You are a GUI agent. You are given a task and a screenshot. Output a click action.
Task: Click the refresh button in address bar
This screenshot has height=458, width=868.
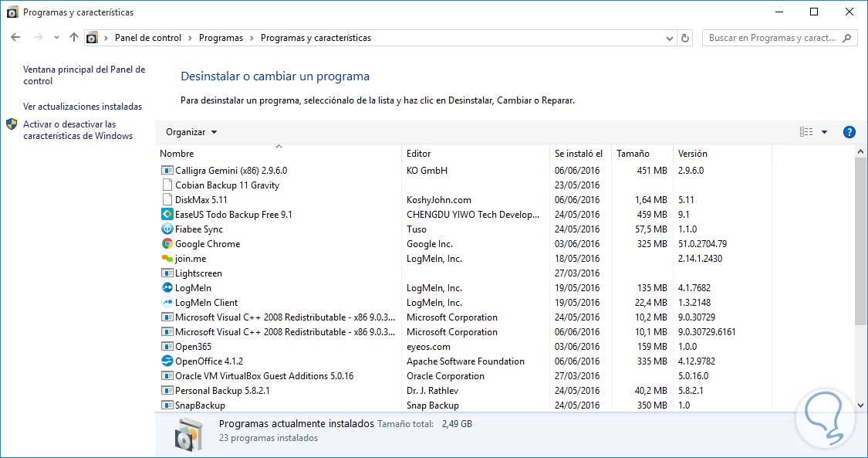pyautogui.click(x=685, y=38)
